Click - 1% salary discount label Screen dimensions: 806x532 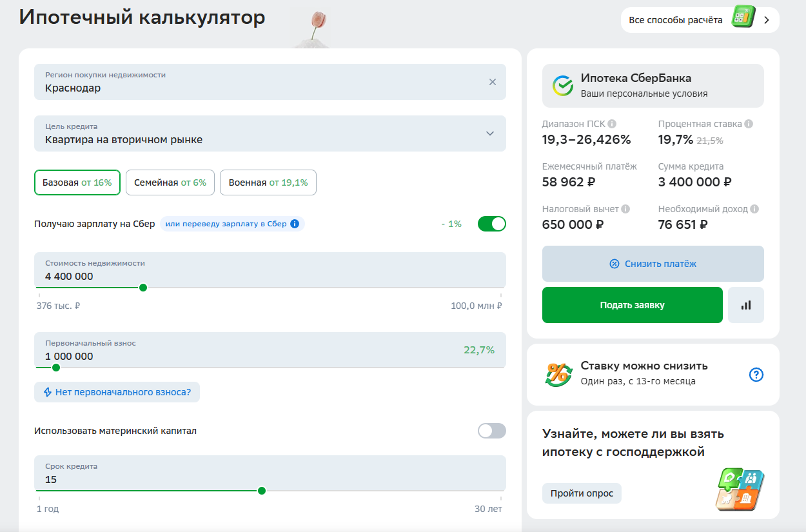(451, 224)
